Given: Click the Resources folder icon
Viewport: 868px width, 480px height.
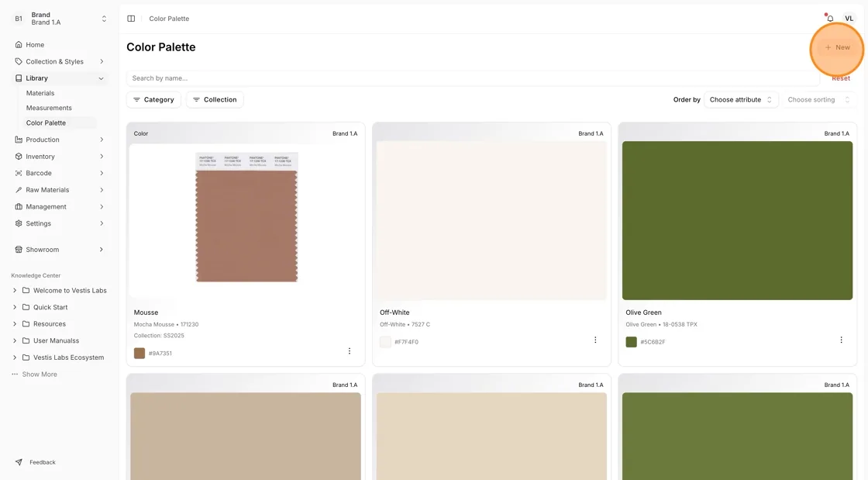Looking at the screenshot, I should (26, 324).
